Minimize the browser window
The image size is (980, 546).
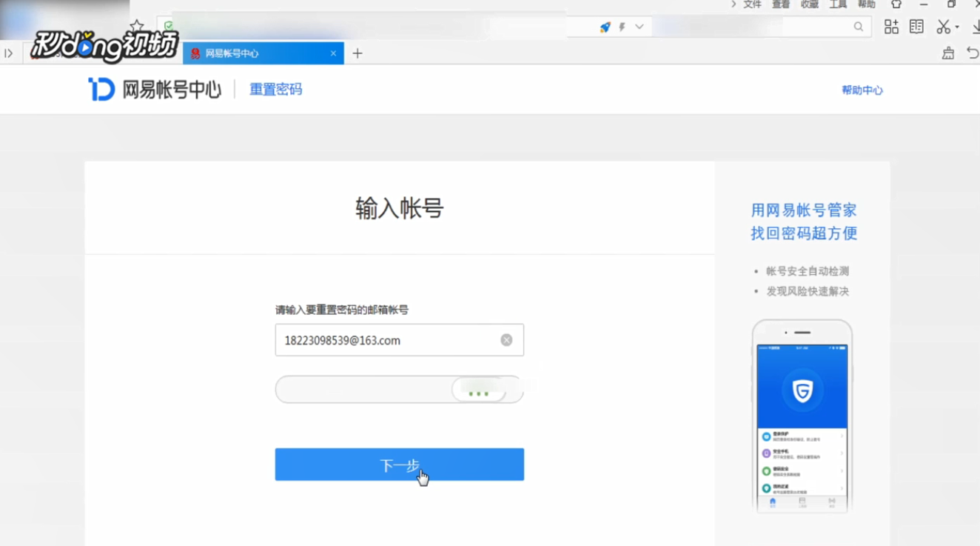pyautogui.click(x=924, y=4)
